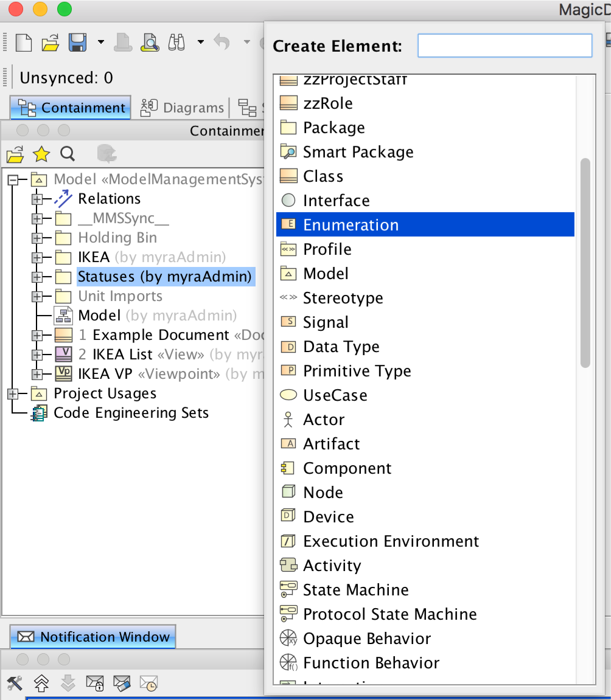Click the Undo arrow in the toolbar
This screenshot has height=700, width=611.
222,43
